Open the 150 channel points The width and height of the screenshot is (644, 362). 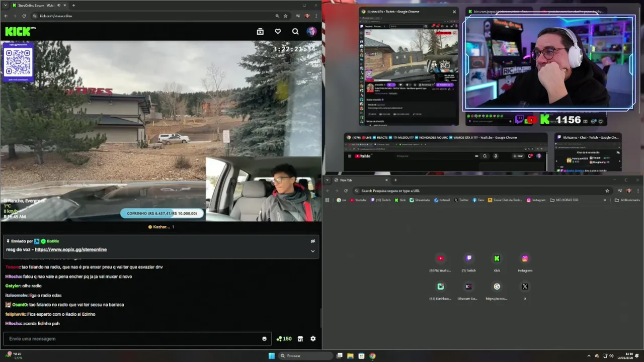point(284,339)
